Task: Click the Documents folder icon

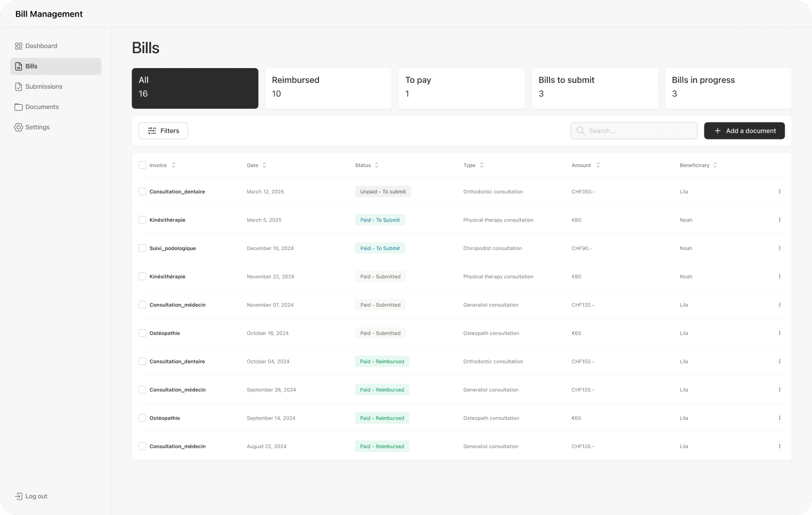Action: [x=18, y=106]
